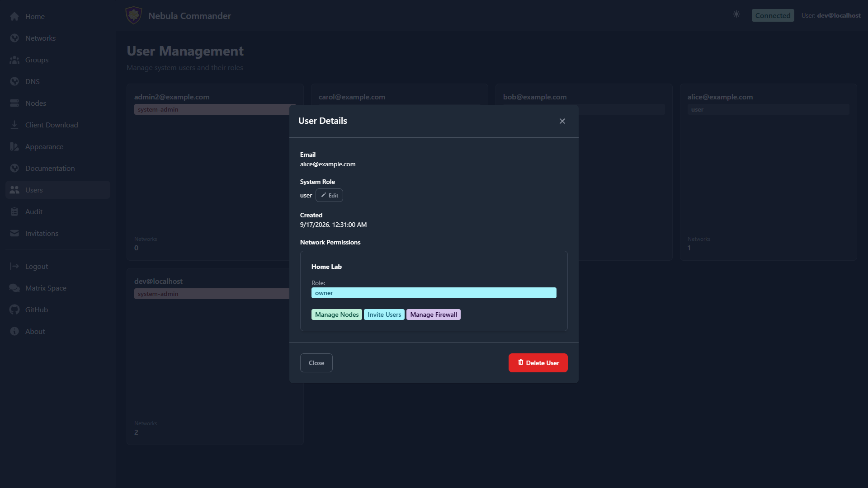This screenshot has width=868, height=488.
Task: Click the Users icon in sidebar
Action: 14,190
